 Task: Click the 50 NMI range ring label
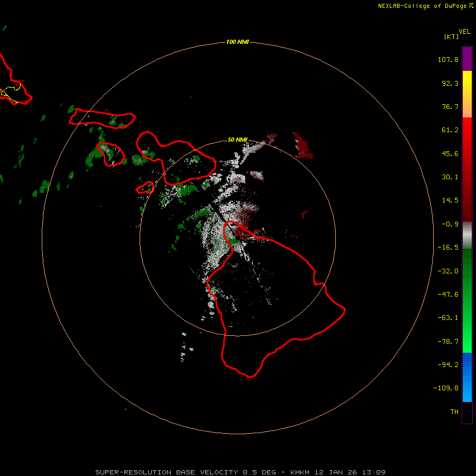(237, 140)
